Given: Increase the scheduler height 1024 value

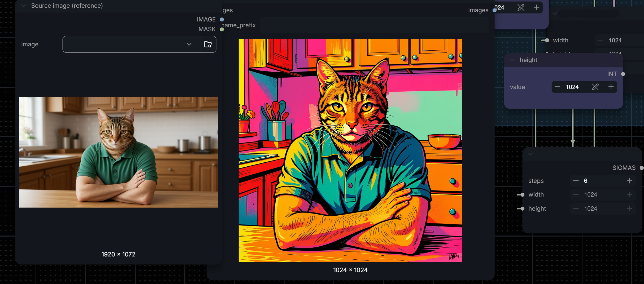Looking at the screenshot, I should point(629,209).
